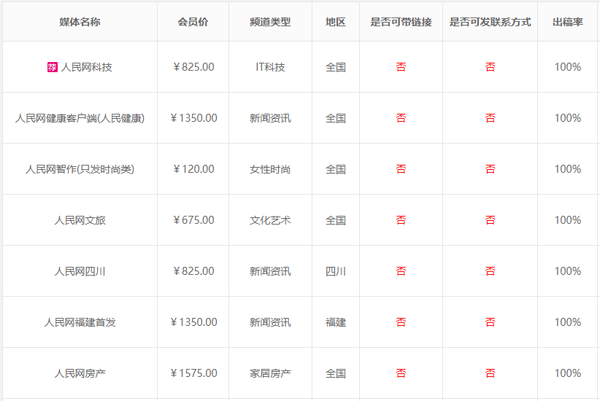Click the 人民网文旅 media name
Viewport: 600px width, 401px height.
79,220
